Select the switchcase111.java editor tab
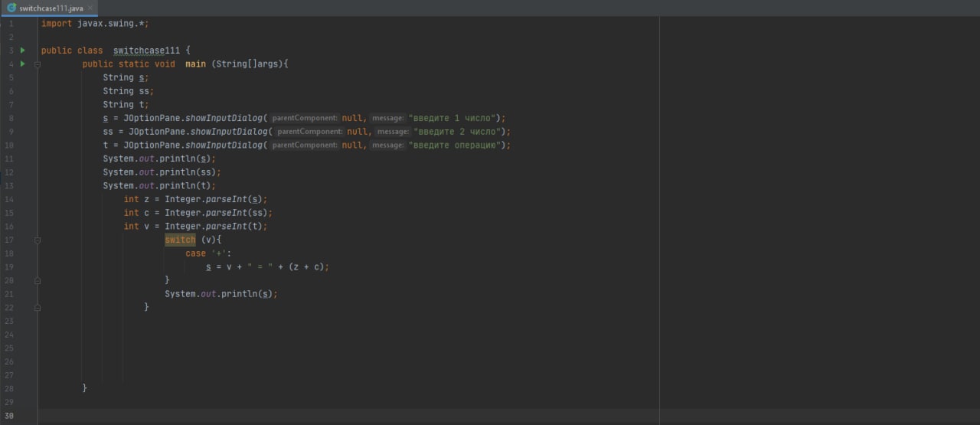980x425 pixels. [49, 8]
